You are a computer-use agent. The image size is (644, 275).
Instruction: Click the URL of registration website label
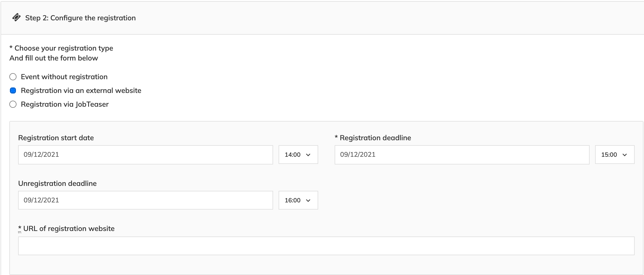tap(69, 229)
